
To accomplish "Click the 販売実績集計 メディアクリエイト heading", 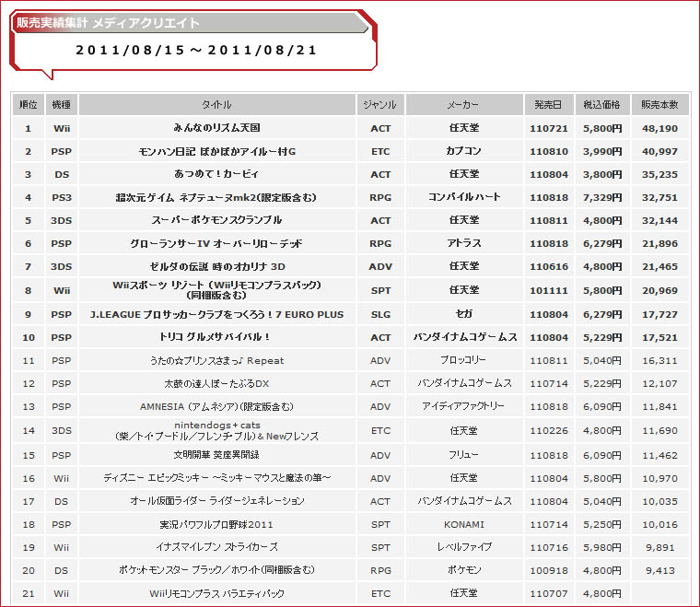I will coord(108,23).
